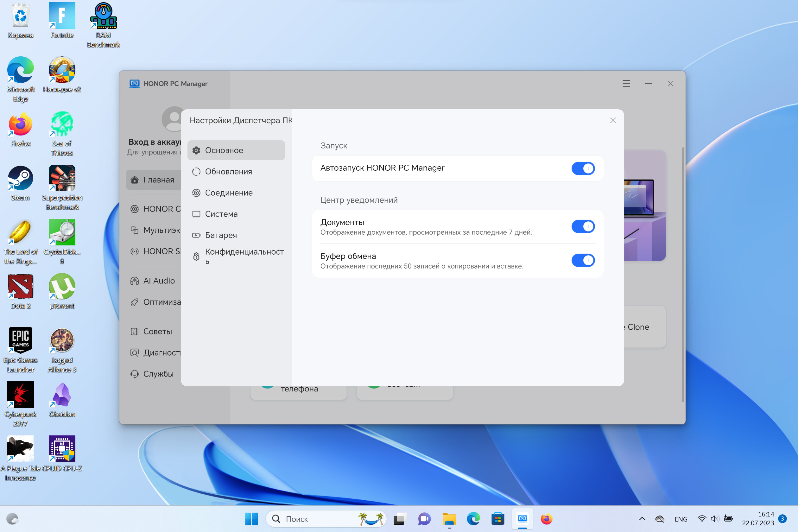Toggle HONOR PC Manager autostart switch
The width and height of the screenshot is (798, 532).
[x=583, y=168]
